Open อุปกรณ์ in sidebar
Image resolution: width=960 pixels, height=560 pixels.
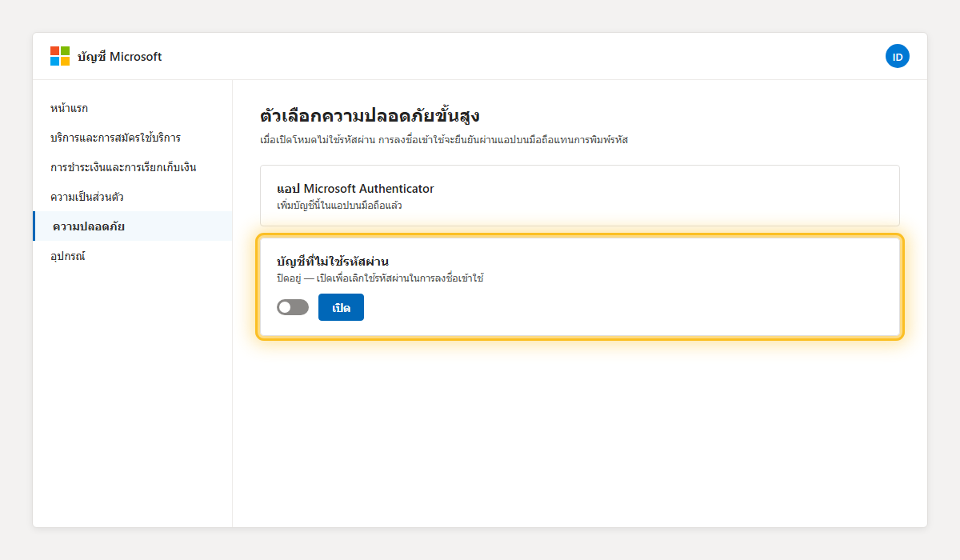(x=133, y=256)
